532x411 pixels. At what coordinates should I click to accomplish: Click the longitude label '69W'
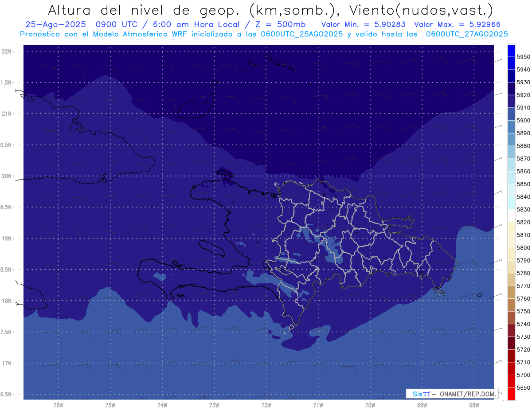point(422,405)
